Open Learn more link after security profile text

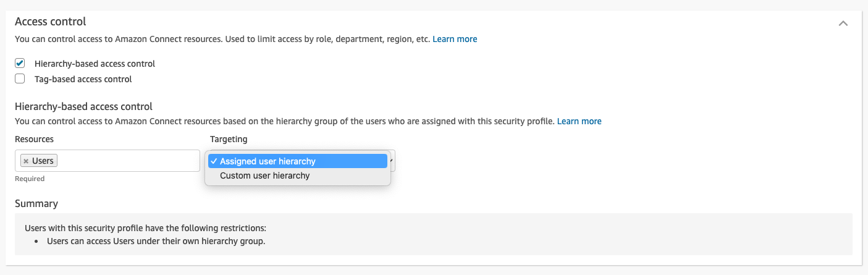pyautogui.click(x=579, y=121)
